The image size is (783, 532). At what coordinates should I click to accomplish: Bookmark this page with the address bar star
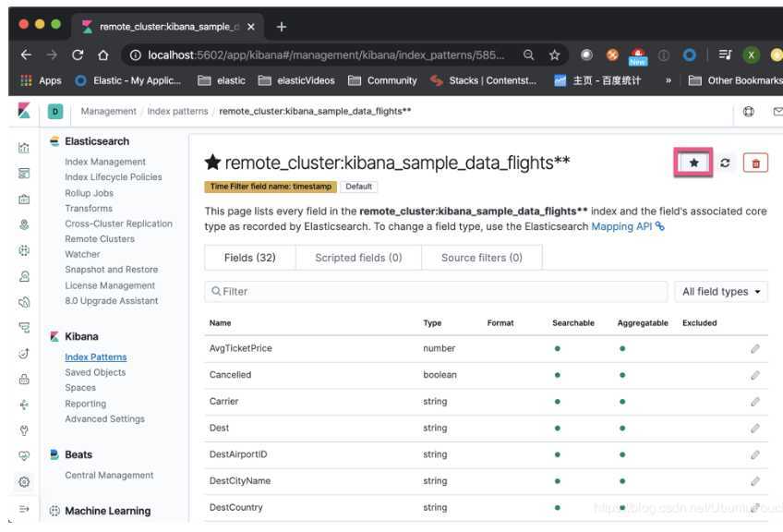tap(554, 54)
